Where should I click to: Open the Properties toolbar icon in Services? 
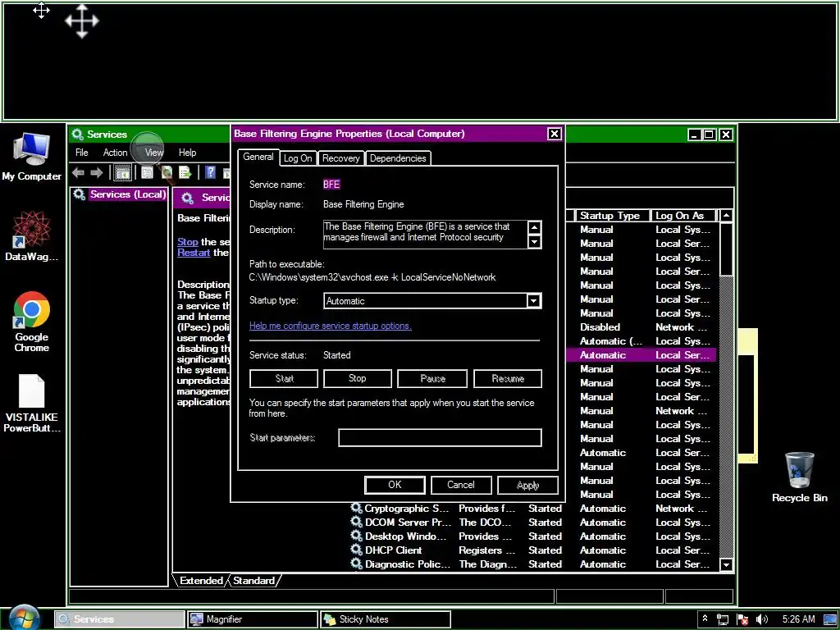tap(148, 172)
